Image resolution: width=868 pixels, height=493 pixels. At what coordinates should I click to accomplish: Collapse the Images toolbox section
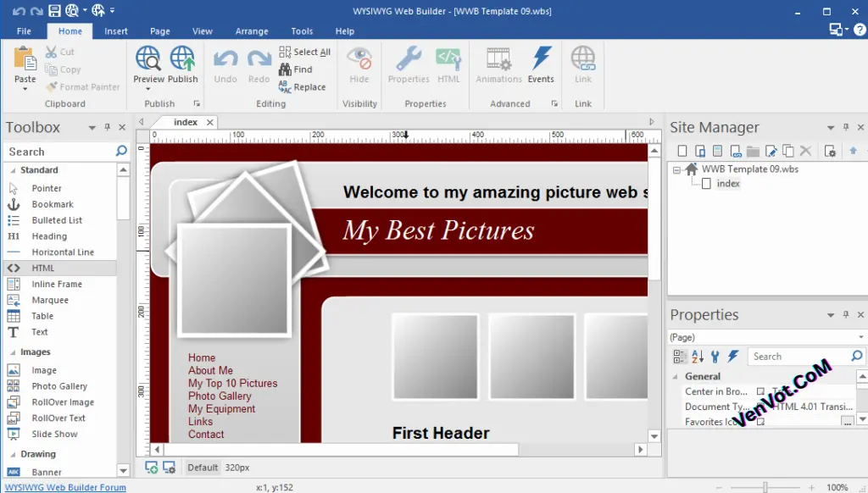[x=13, y=352]
